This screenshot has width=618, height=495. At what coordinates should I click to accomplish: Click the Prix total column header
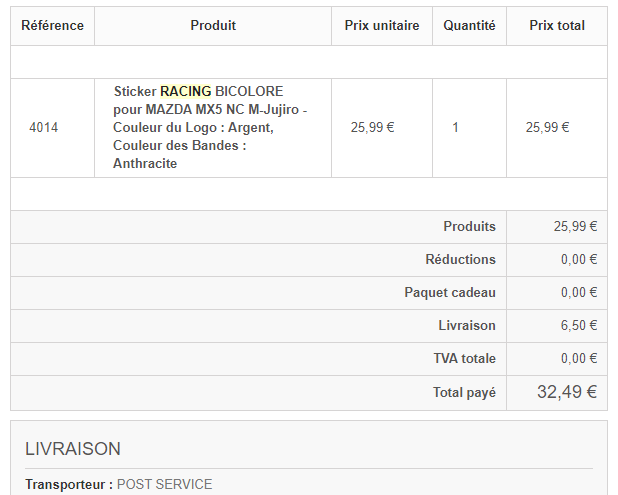tap(557, 26)
